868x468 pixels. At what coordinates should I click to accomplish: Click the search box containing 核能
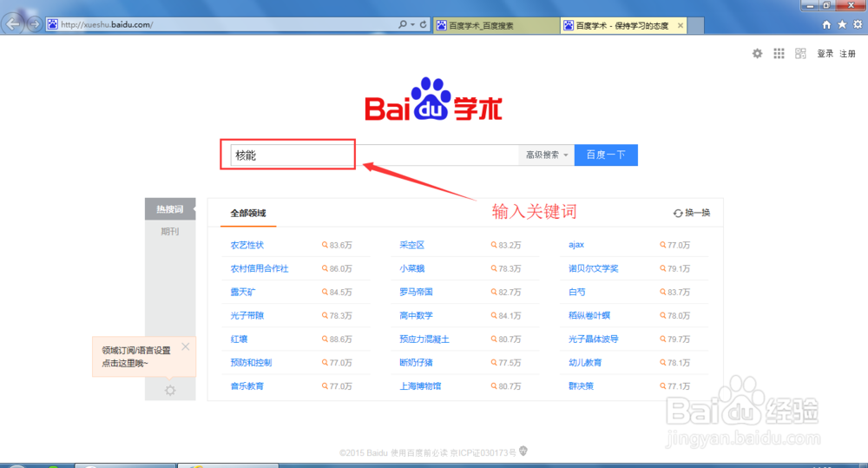(x=373, y=155)
